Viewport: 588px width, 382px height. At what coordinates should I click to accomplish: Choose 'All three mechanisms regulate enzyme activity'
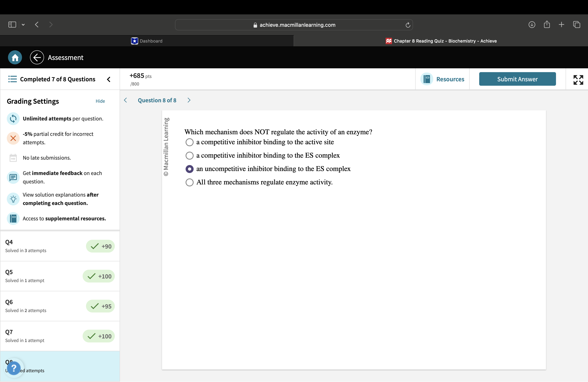pyautogui.click(x=189, y=182)
